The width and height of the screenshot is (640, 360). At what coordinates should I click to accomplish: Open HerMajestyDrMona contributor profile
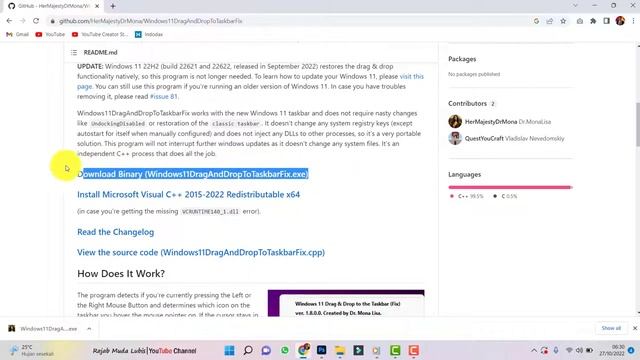[491, 122]
